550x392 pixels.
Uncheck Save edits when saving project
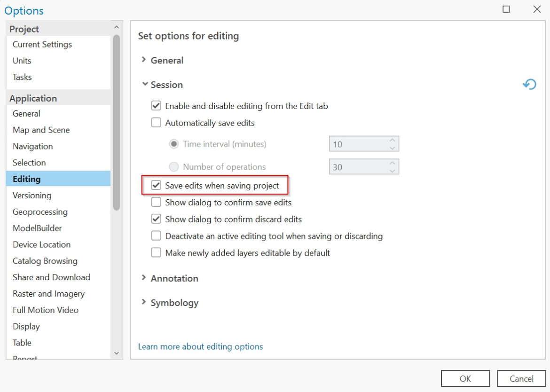click(x=156, y=185)
